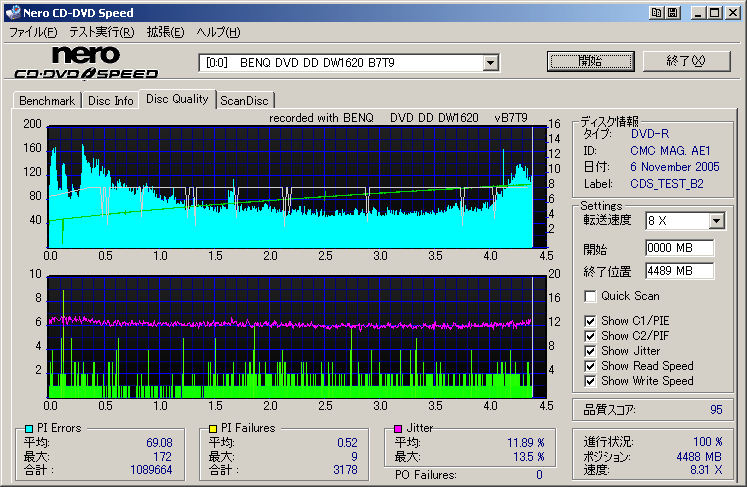Image resolution: width=747 pixels, height=487 pixels.
Task: Click the end position field 4489 MB
Action: [x=679, y=271]
